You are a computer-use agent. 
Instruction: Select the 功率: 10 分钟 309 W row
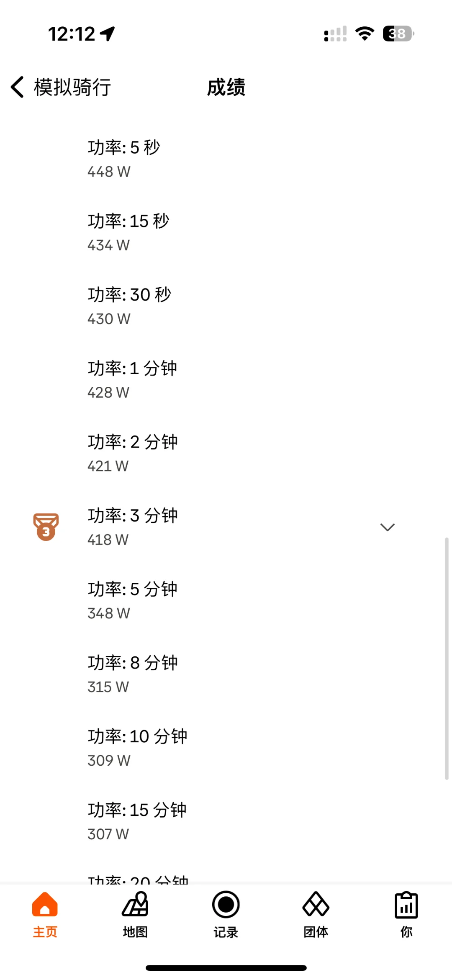click(x=226, y=748)
